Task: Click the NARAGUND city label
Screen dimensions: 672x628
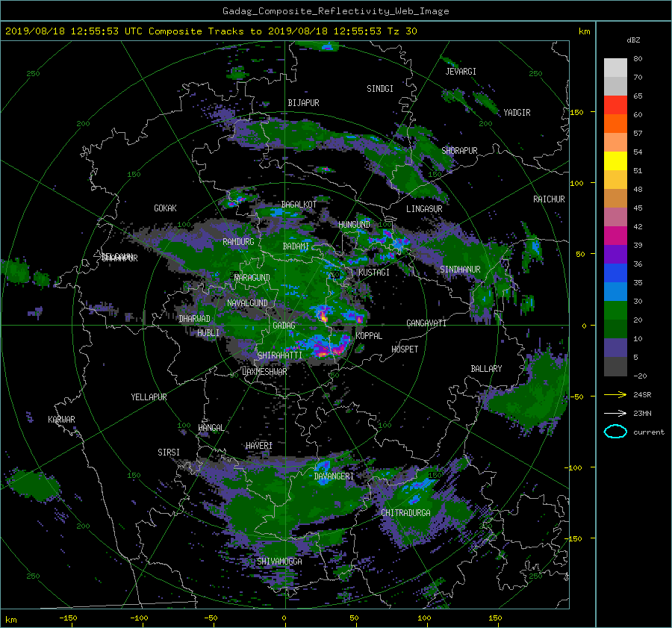Action: point(252,278)
